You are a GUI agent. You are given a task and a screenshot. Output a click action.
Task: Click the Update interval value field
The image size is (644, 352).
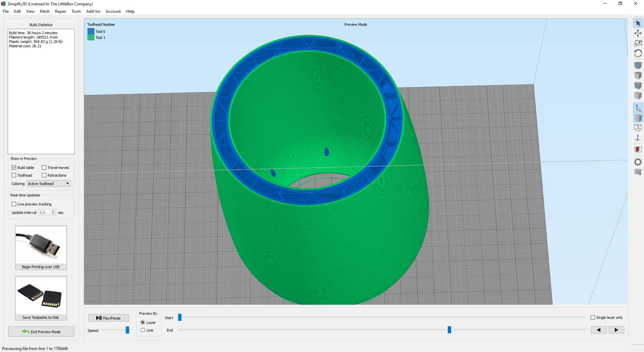point(45,212)
